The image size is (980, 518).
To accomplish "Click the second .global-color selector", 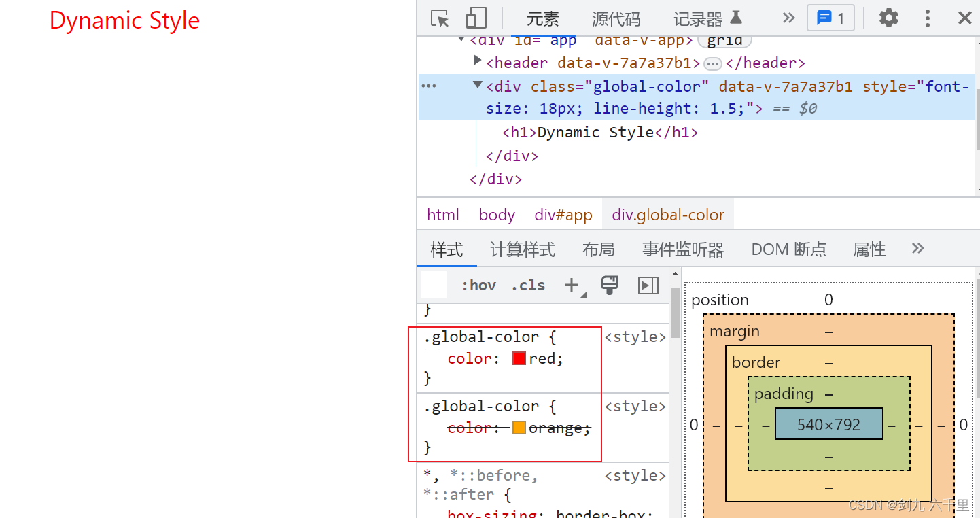I will pyautogui.click(x=482, y=406).
